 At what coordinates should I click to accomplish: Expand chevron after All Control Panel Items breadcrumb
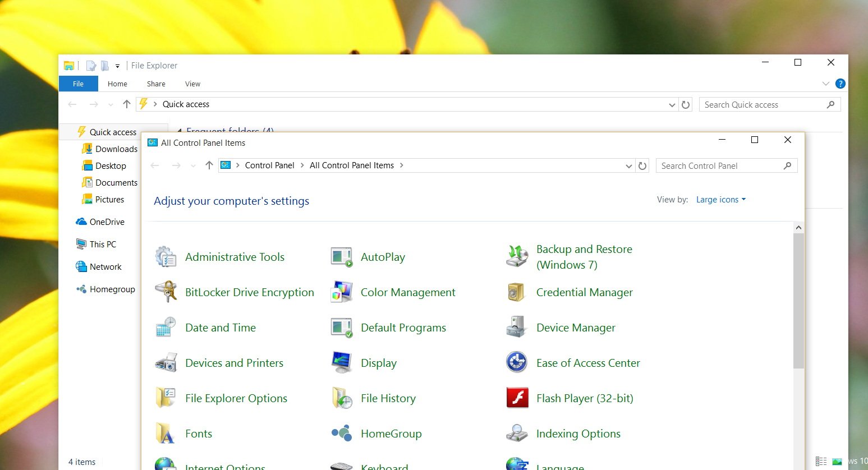pyautogui.click(x=402, y=165)
